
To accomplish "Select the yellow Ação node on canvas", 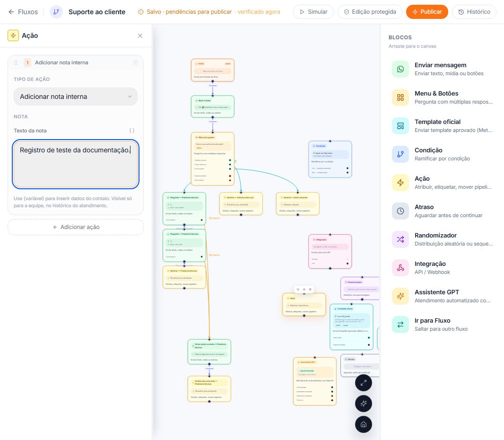I will click(x=304, y=304).
